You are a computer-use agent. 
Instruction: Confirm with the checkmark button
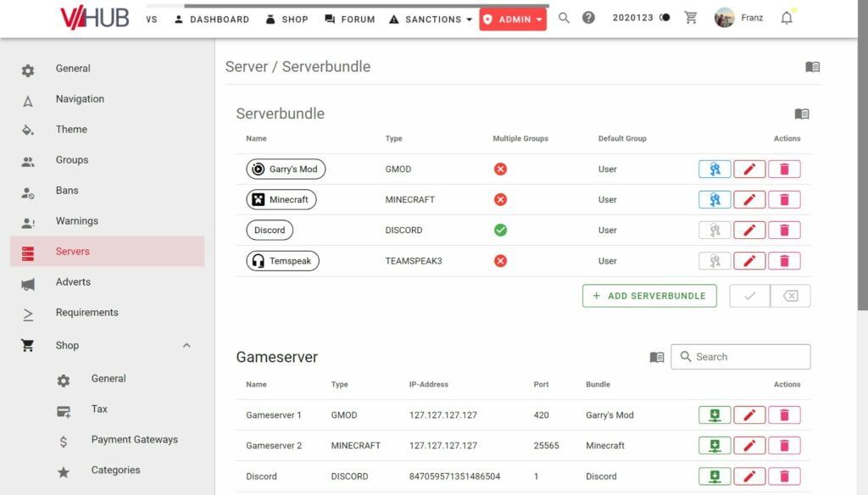(x=749, y=296)
